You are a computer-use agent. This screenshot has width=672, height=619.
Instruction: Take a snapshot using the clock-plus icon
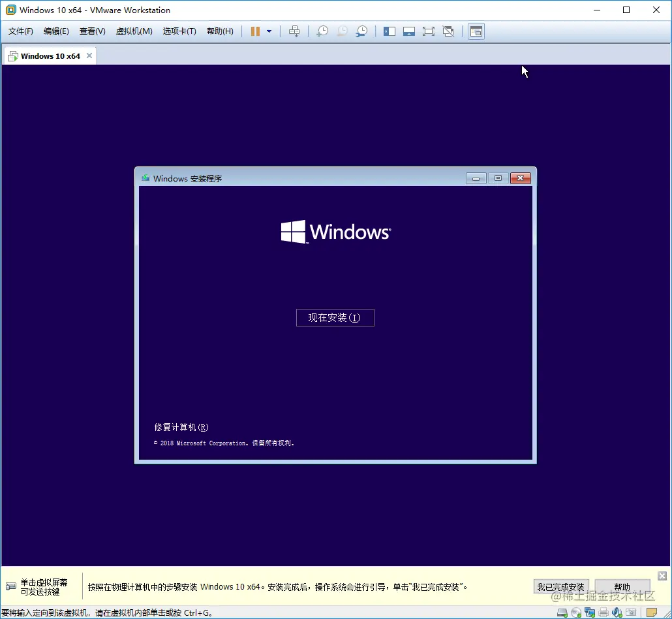(x=322, y=31)
